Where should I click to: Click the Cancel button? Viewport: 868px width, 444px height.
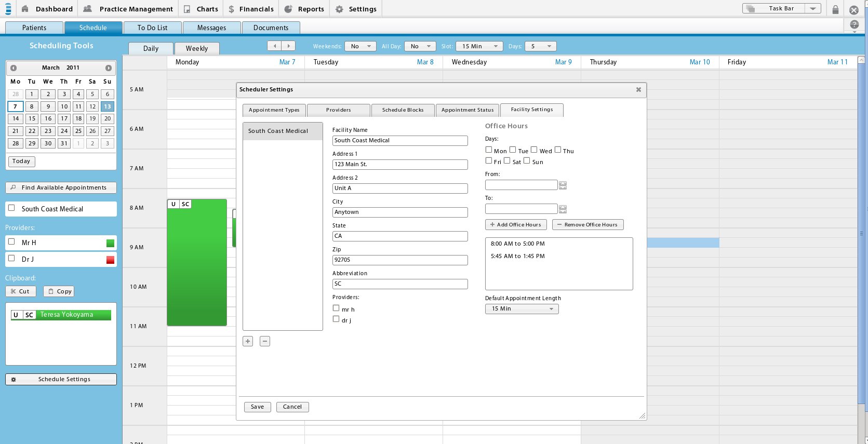click(x=292, y=407)
